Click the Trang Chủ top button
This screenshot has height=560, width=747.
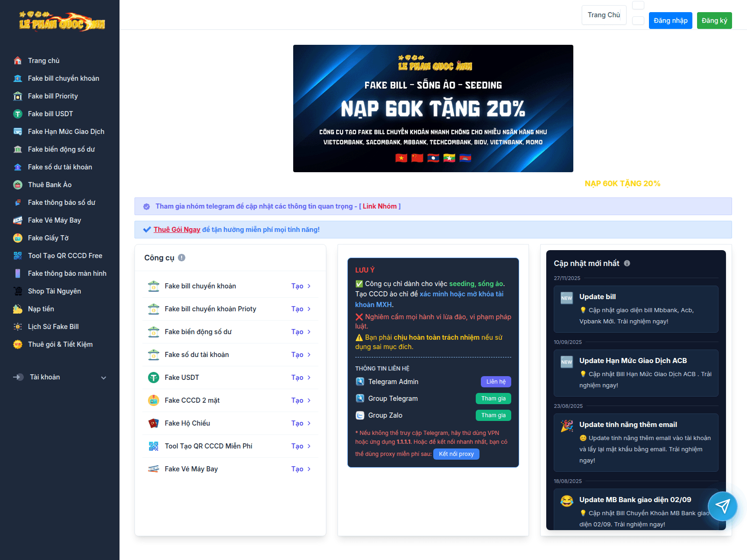point(604,15)
